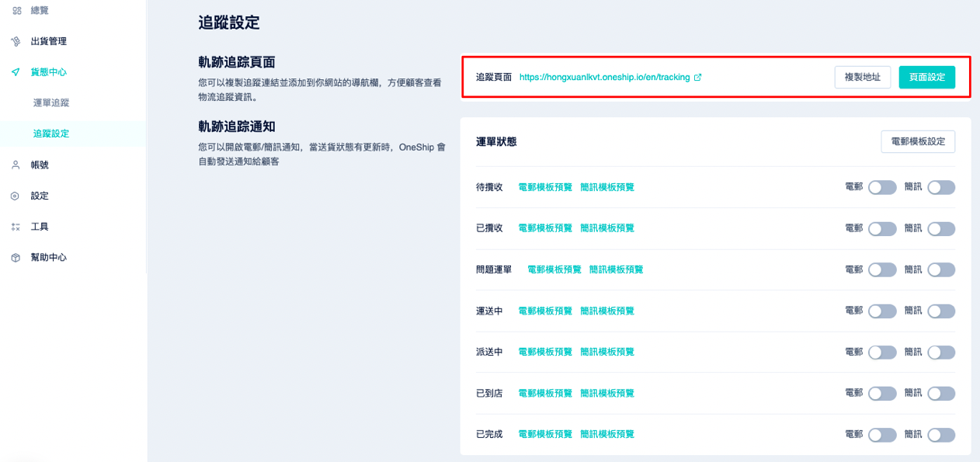Screen dimensions: 980x462
Task: Click the 運單狀態 card title
Action: click(x=496, y=141)
